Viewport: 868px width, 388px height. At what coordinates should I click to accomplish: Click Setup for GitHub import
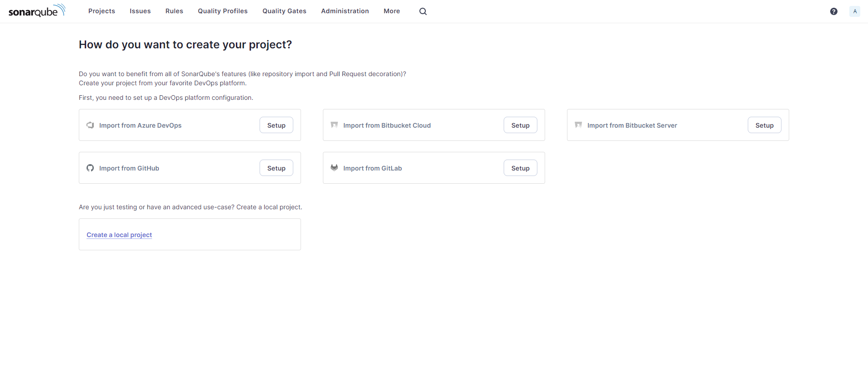(x=276, y=168)
